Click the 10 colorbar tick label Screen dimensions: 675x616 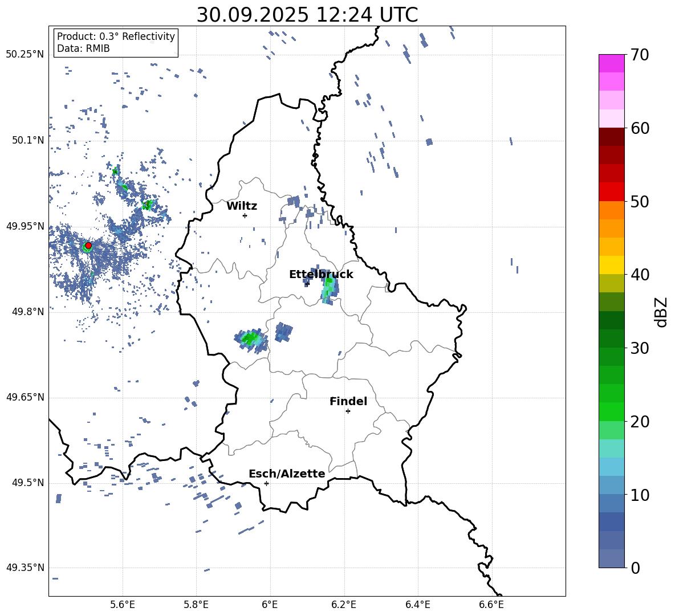click(640, 495)
